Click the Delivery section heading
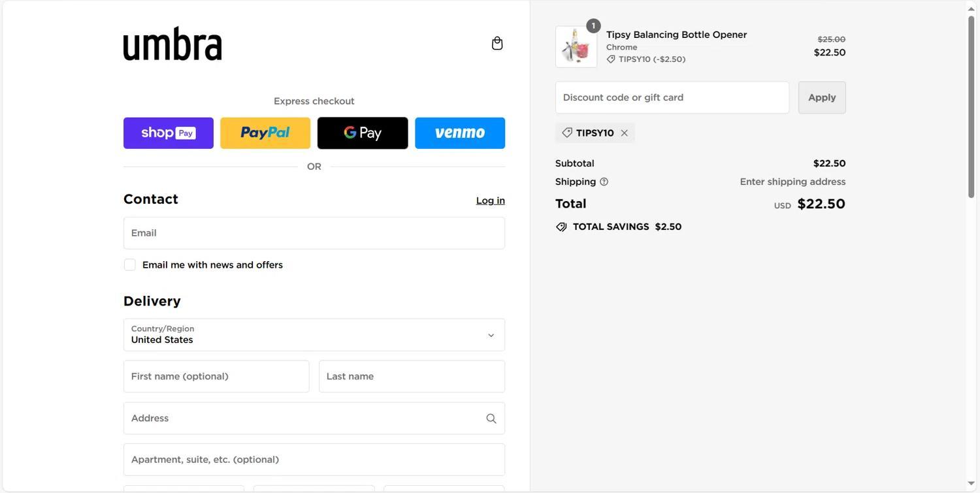 (x=152, y=301)
